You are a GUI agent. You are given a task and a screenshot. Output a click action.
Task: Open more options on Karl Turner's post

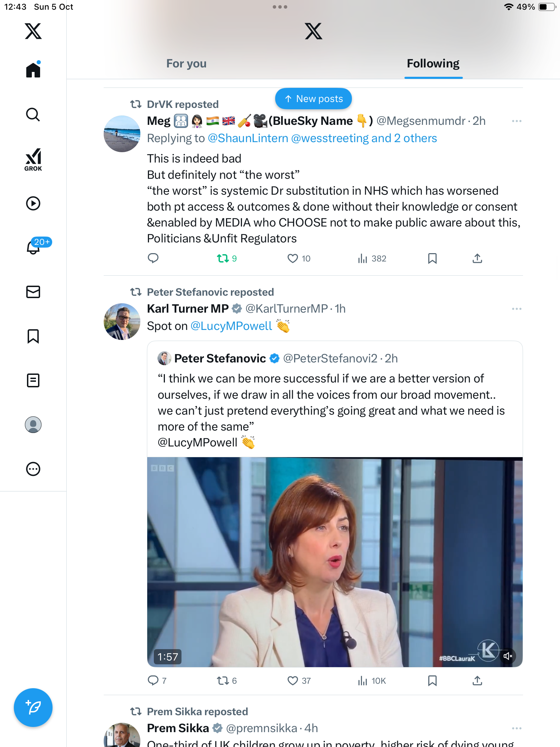click(x=516, y=309)
